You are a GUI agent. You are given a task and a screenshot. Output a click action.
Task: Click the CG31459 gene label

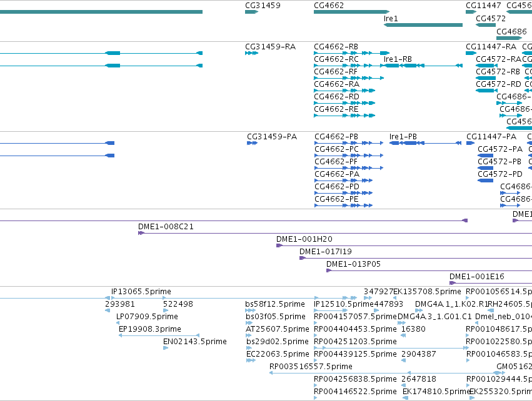point(263,6)
